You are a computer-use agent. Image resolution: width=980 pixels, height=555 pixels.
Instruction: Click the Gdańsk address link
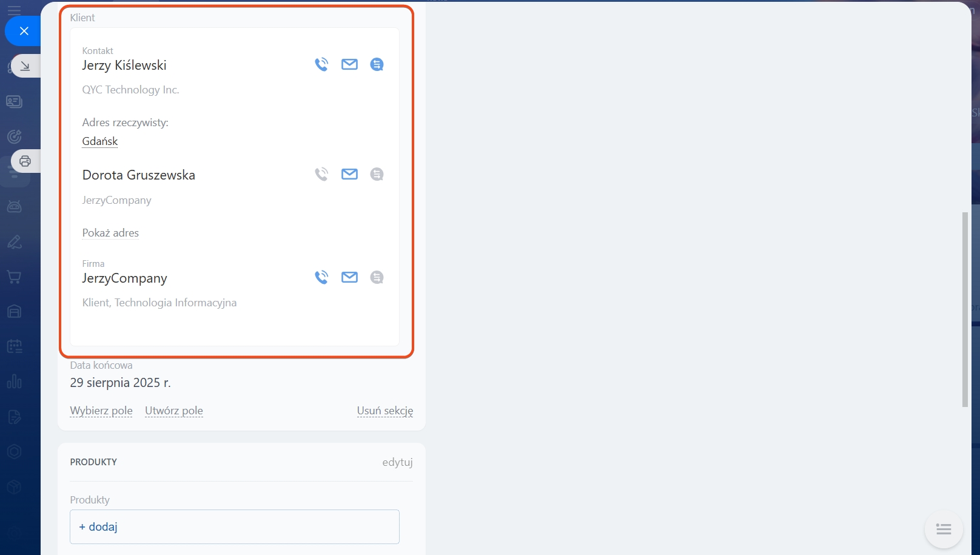[x=100, y=141]
